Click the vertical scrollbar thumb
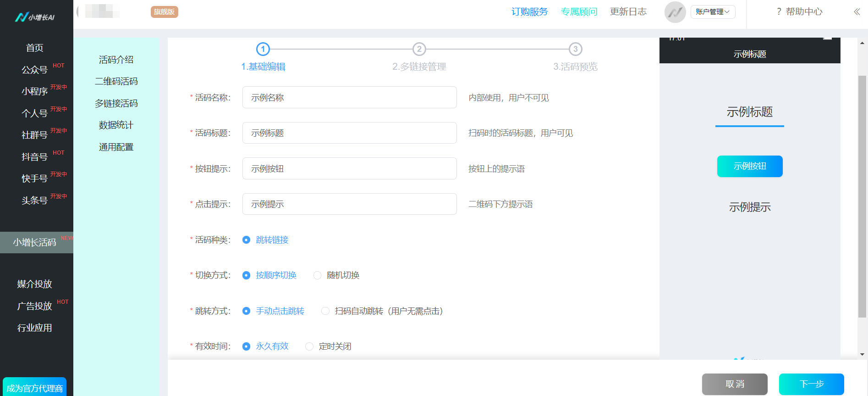Viewport: 868px width, 396px height. coord(862,196)
